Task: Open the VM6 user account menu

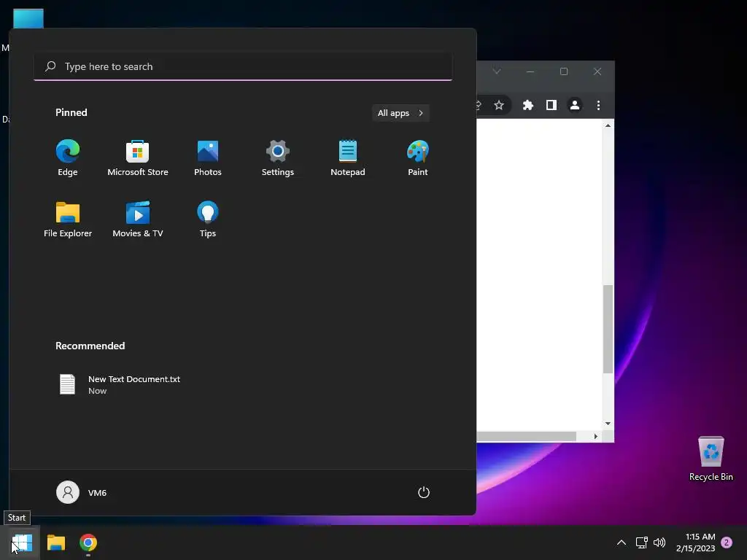Action: tap(82, 492)
